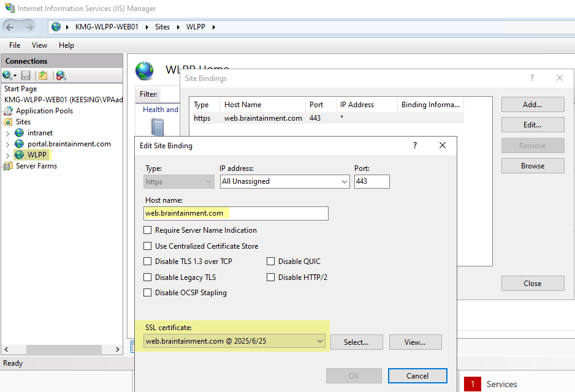Click the Create New Connection icon
Screen dimensions: 575x392
click(x=7, y=75)
